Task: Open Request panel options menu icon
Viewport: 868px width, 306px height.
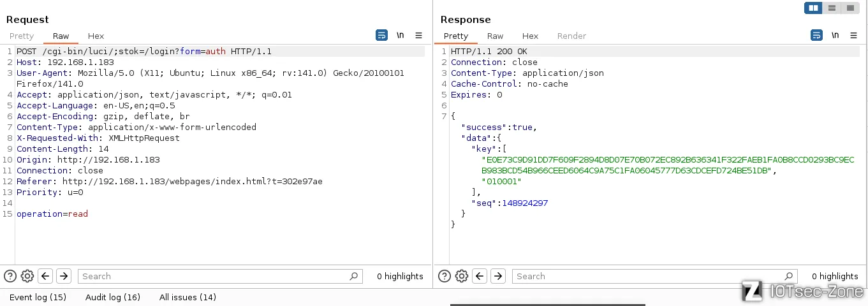Action: [418, 35]
